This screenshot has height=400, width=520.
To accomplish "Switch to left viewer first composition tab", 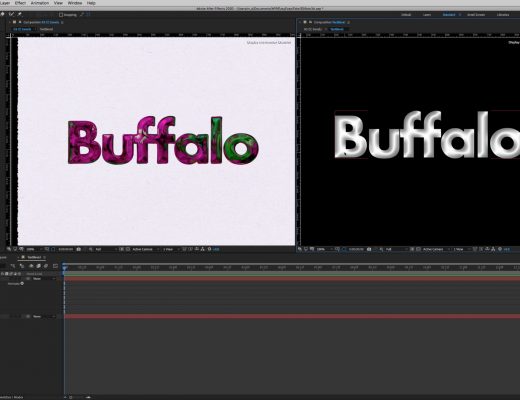I will (x=22, y=29).
